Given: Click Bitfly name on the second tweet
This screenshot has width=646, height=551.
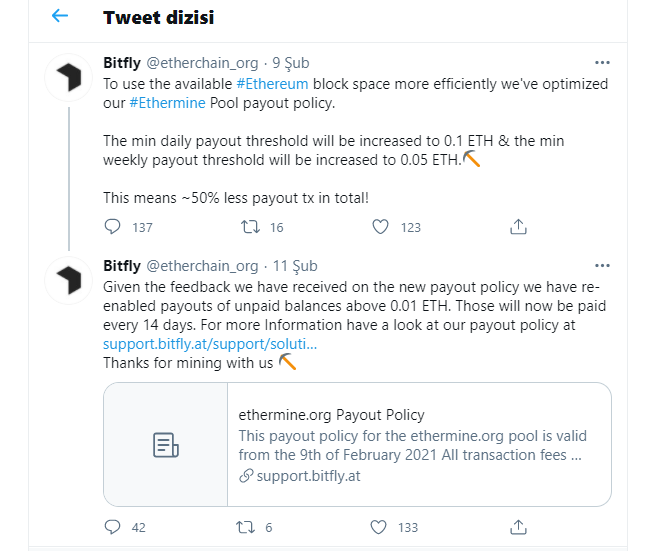Looking at the screenshot, I should tap(122, 266).
